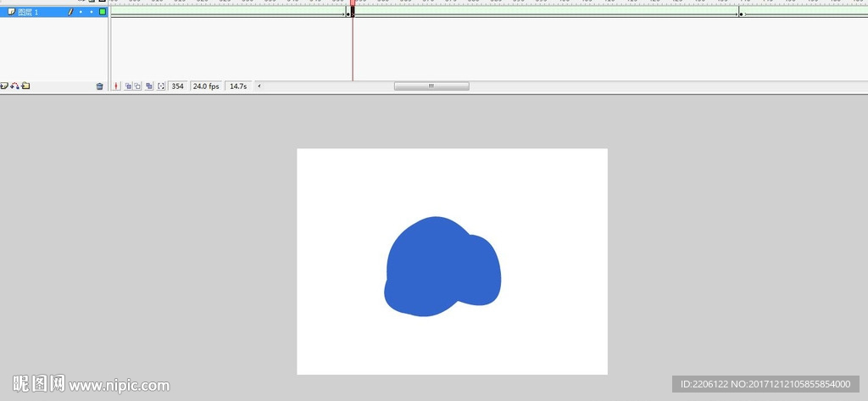Enable Edit Multiple Frames
This screenshot has height=401, width=868.
tap(149, 86)
